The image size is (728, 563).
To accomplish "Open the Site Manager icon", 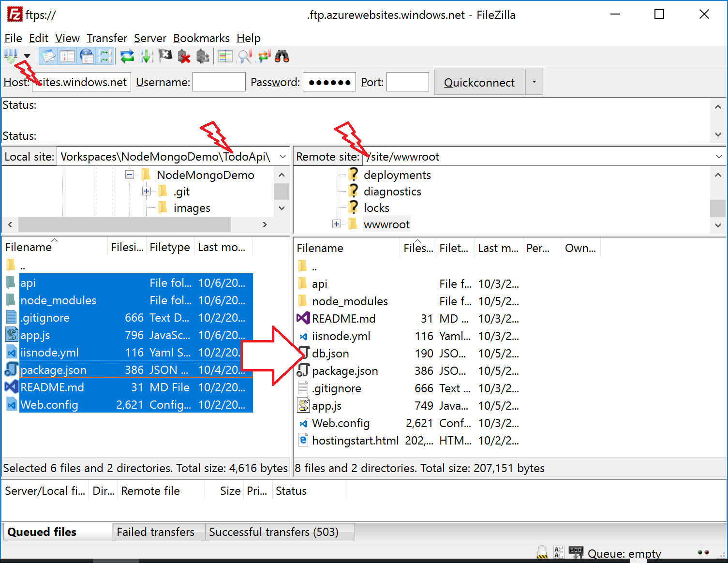I will click(x=11, y=57).
